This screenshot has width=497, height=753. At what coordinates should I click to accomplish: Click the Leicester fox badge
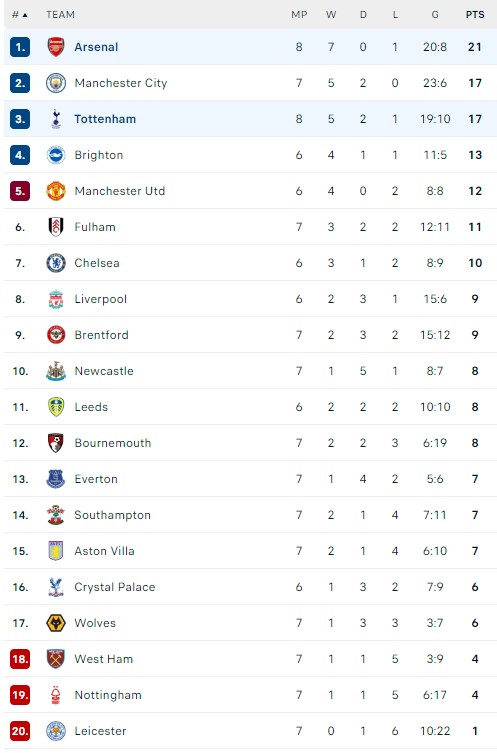56,731
